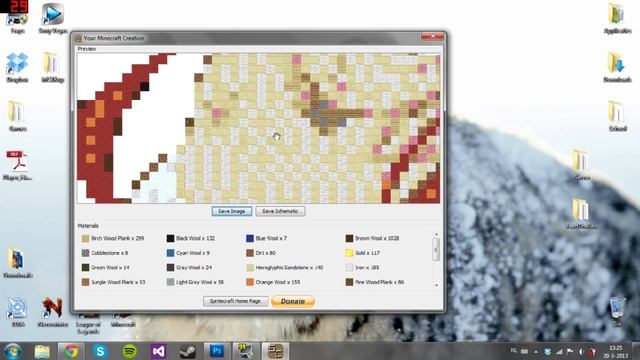Click the 'Gray Wool x 24' label
The width and height of the screenshot is (640, 360).
(x=194, y=268)
